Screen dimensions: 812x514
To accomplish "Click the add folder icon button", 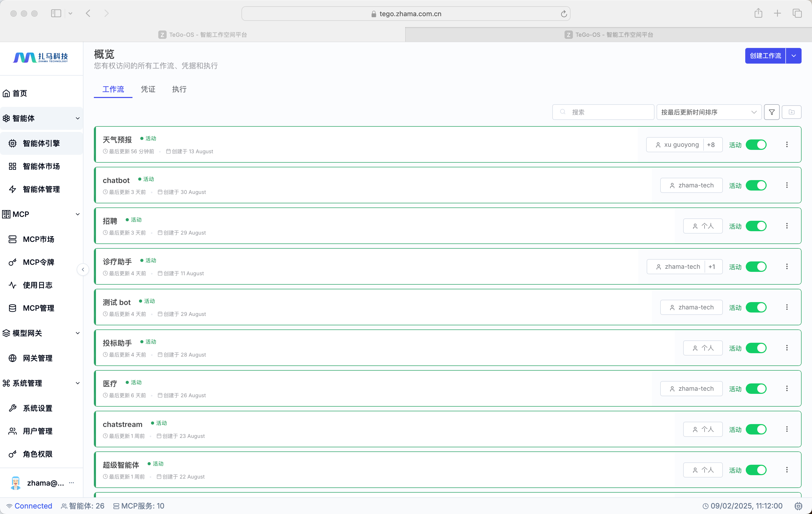I will [x=791, y=112].
